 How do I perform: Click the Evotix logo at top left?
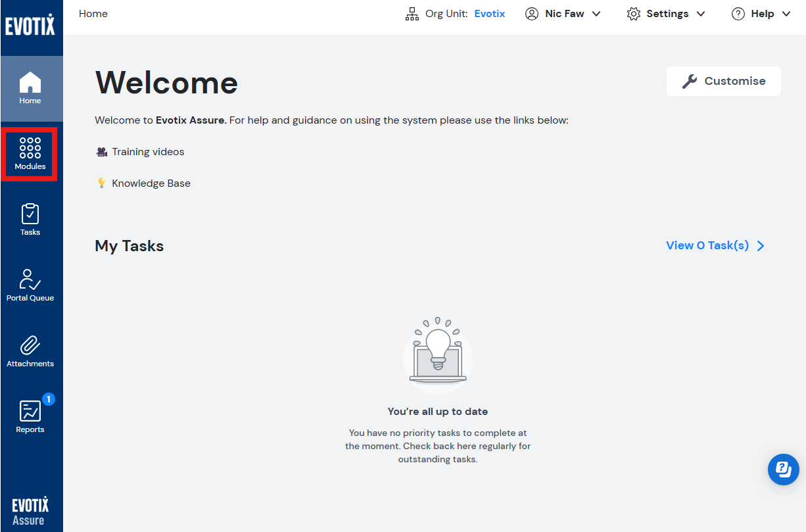click(30, 26)
